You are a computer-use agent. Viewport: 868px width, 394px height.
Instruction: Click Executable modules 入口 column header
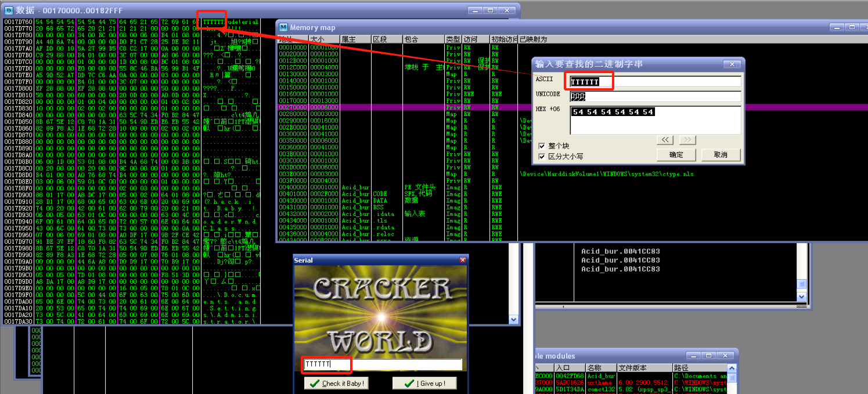click(x=570, y=368)
